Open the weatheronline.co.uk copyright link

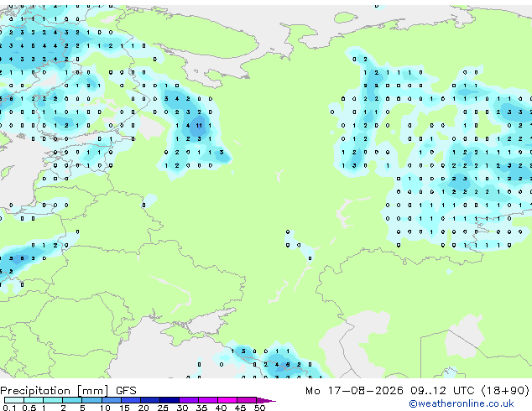click(461, 403)
